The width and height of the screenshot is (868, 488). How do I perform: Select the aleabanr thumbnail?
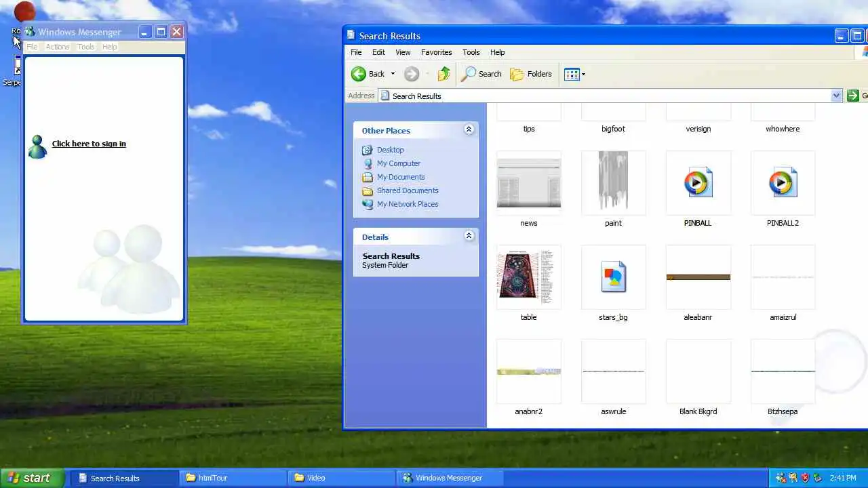coord(698,277)
